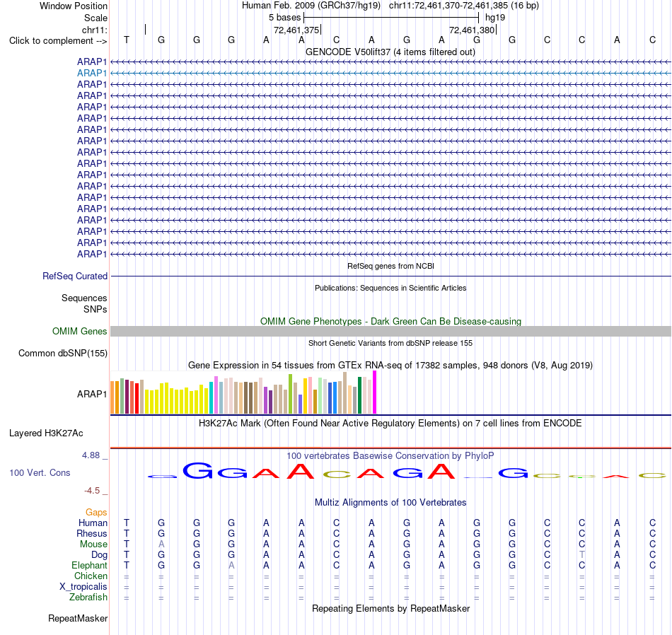Click the gray mismatched T in the Dog row
The width and height of the screenshot is (672, 635).
581,555
